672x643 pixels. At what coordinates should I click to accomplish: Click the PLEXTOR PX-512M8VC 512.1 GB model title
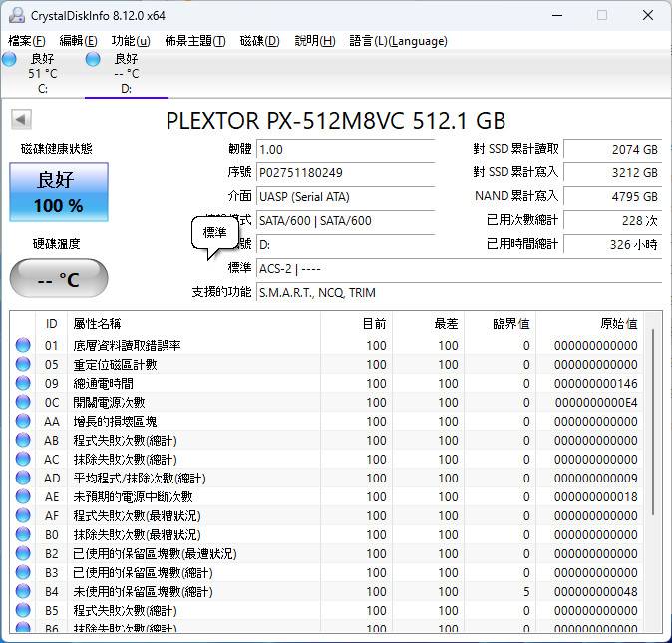pos(336,121)
